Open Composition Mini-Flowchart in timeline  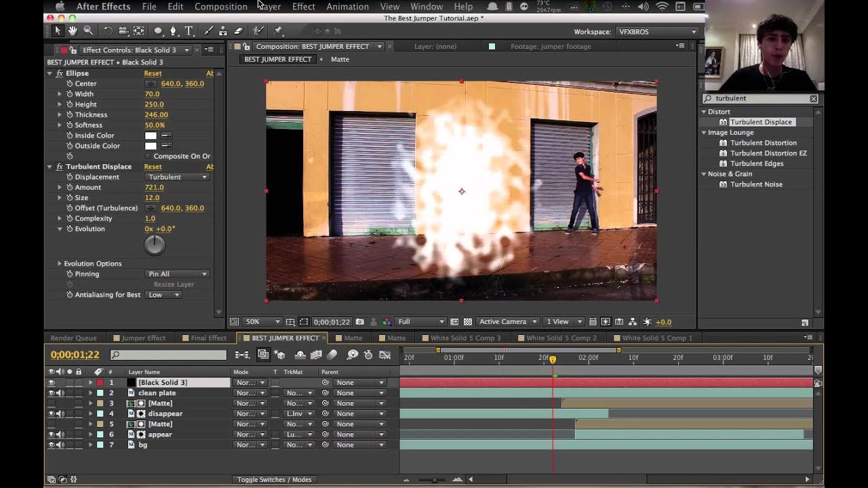[242, 354]
